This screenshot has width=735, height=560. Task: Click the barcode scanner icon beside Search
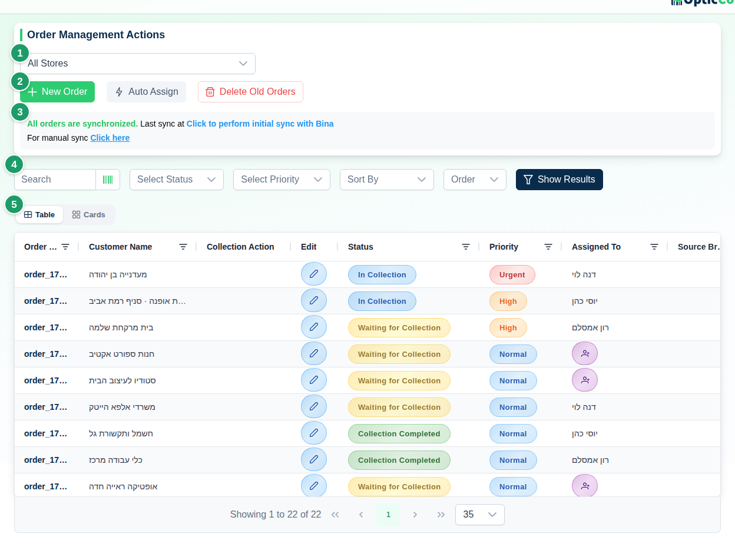(108, 180)
